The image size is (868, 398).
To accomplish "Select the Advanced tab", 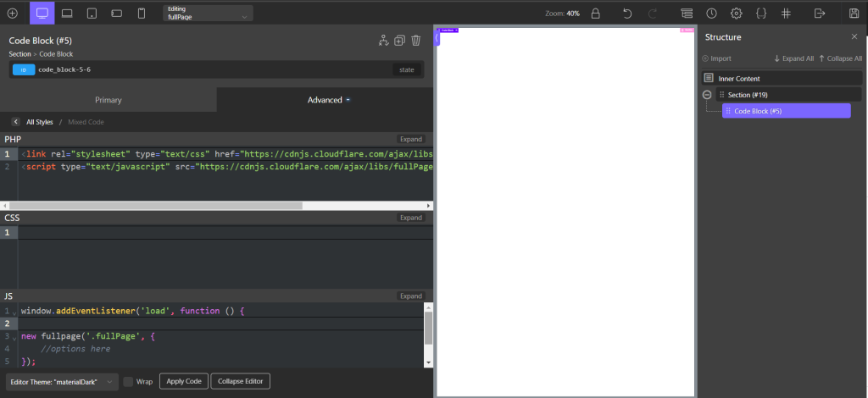I will pos(325,100).
